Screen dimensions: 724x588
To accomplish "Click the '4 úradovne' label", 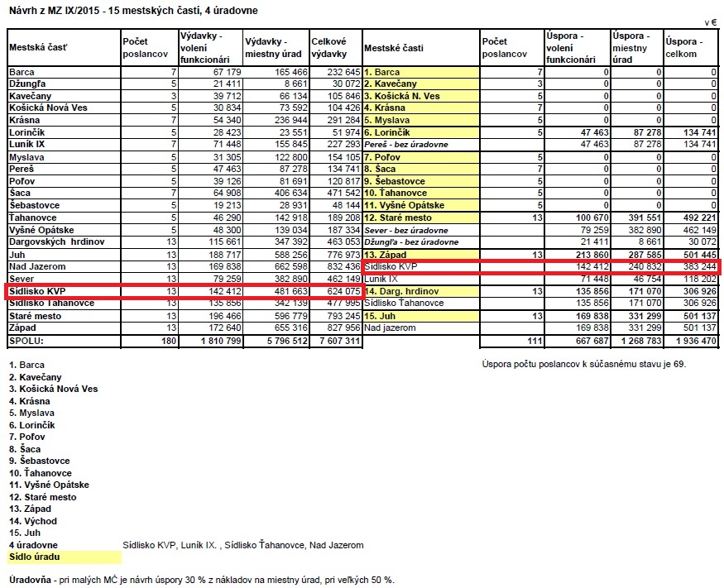I will point(33,545).
